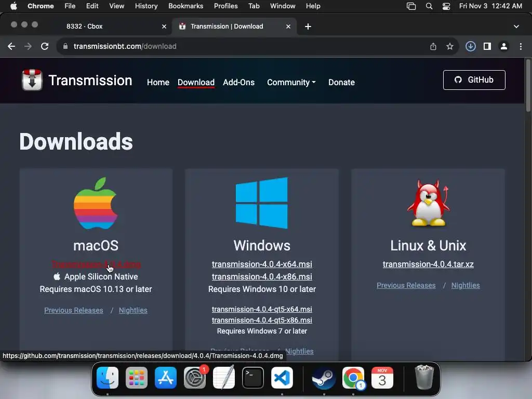
Task: Go to the Home nav link
Action: click(158, 83)
